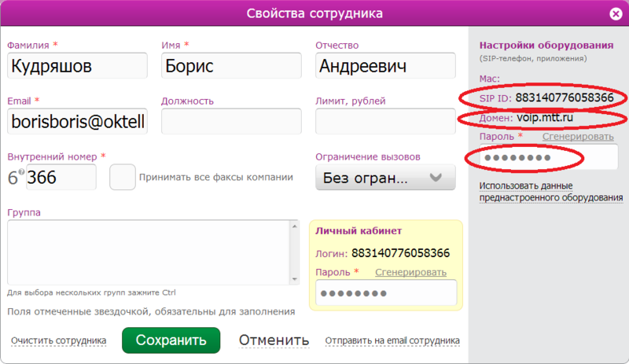Image resolution: width=629 pixels, height=364 pixels.
Task: Click the empty Должность field
Action: (231, 122)
